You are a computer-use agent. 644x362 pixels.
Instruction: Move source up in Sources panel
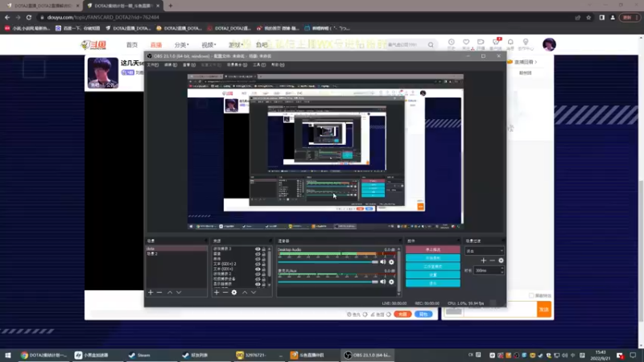click(x=245, y=292)
